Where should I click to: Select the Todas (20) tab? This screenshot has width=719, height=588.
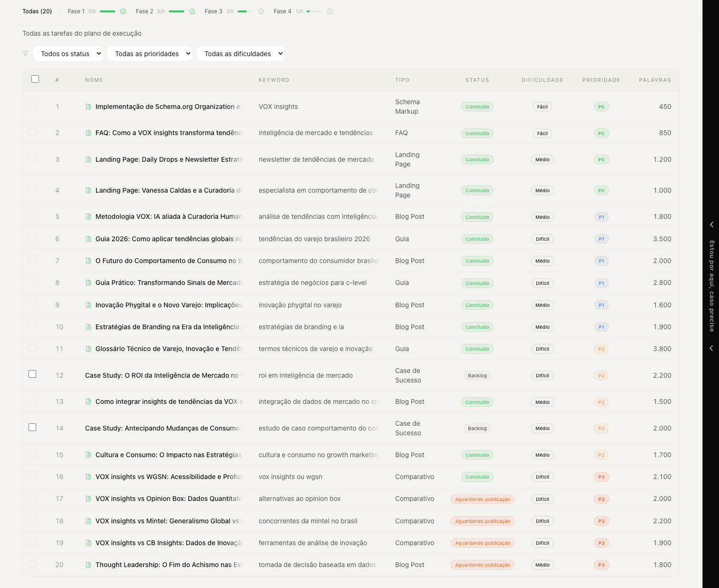pos(37,11)
